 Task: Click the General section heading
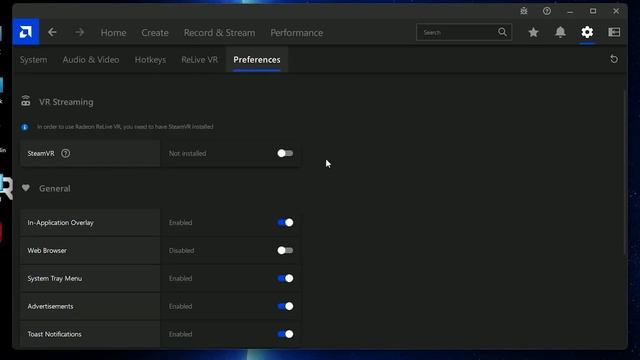coord(55,189)
